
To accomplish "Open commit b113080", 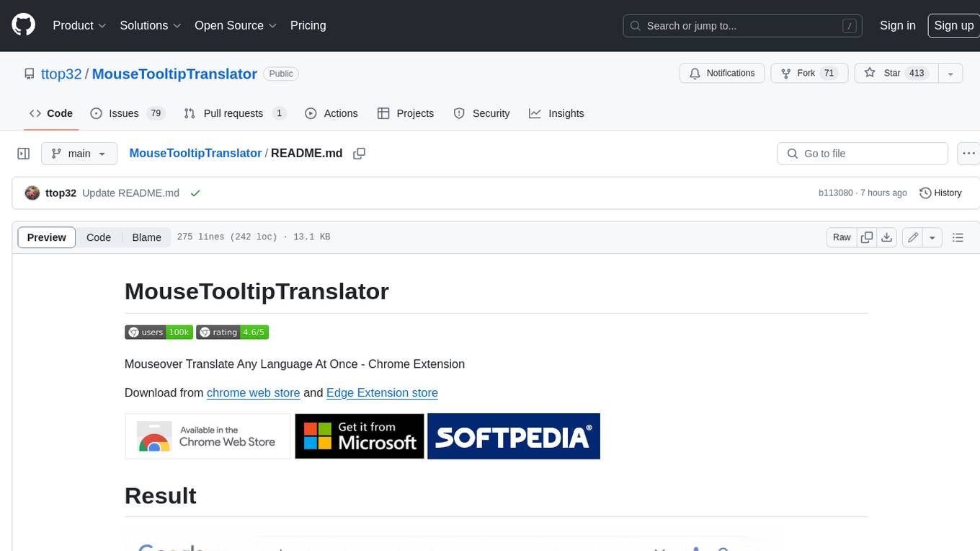I will click(835, 193).
